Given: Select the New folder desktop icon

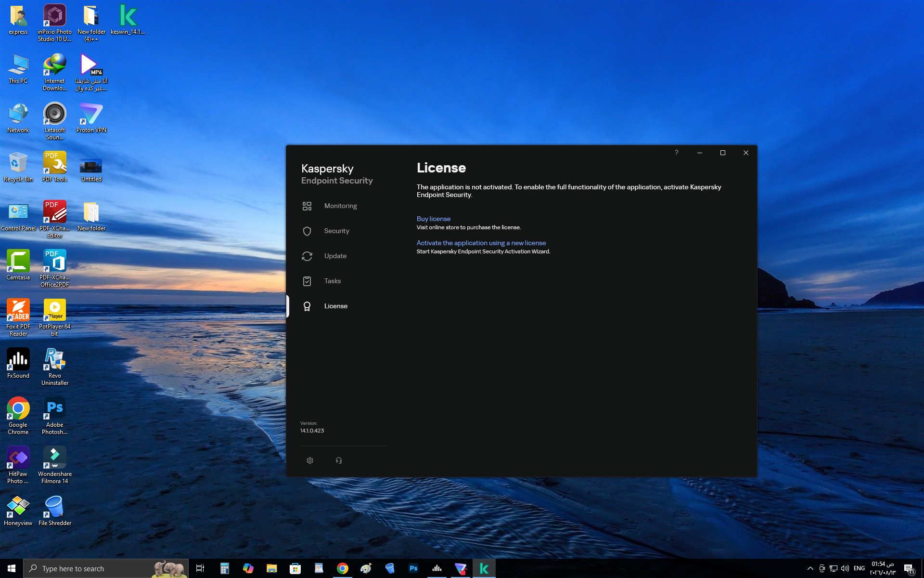Looking at the screenshot, I should click(x=91, y=217).
